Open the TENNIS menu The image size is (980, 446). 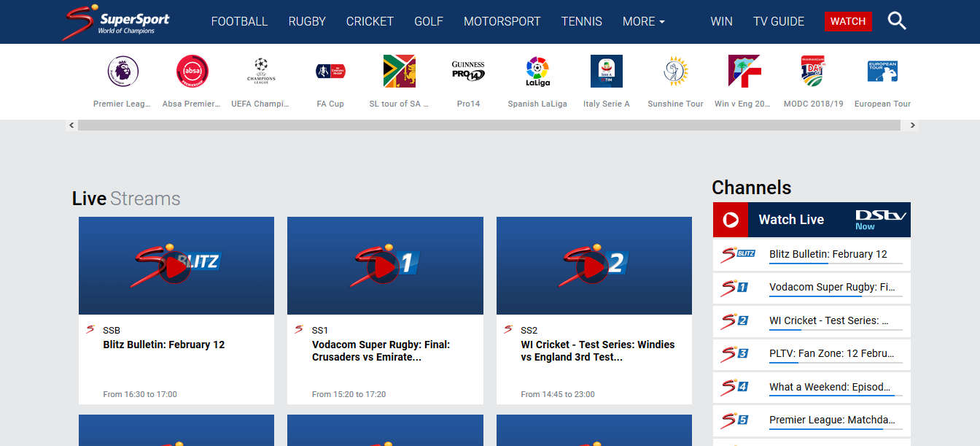point(582,22)
